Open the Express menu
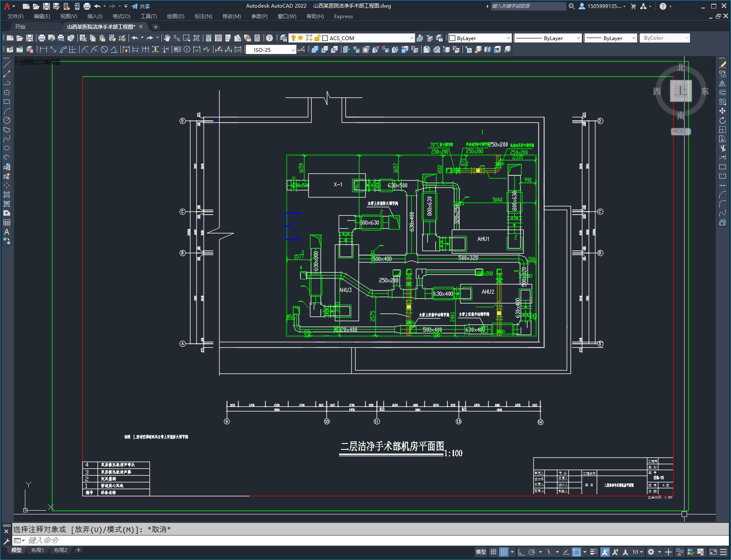This screenshot has height=560, width=731. tap(343, 16)
